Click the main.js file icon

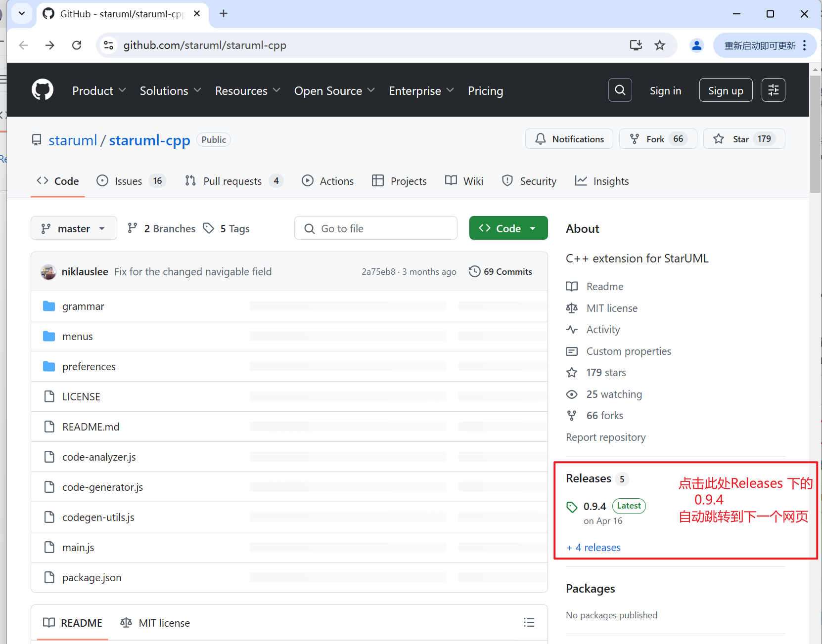point(49,547)
